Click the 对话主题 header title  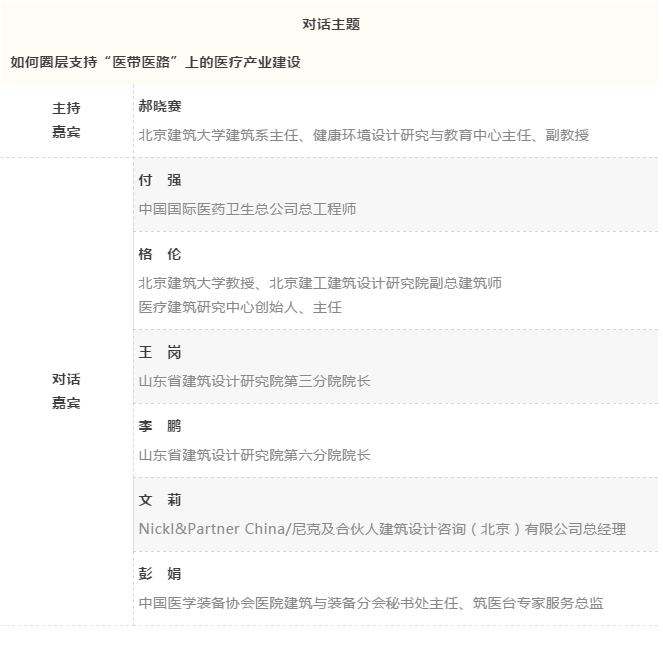(x=330, y=24)
